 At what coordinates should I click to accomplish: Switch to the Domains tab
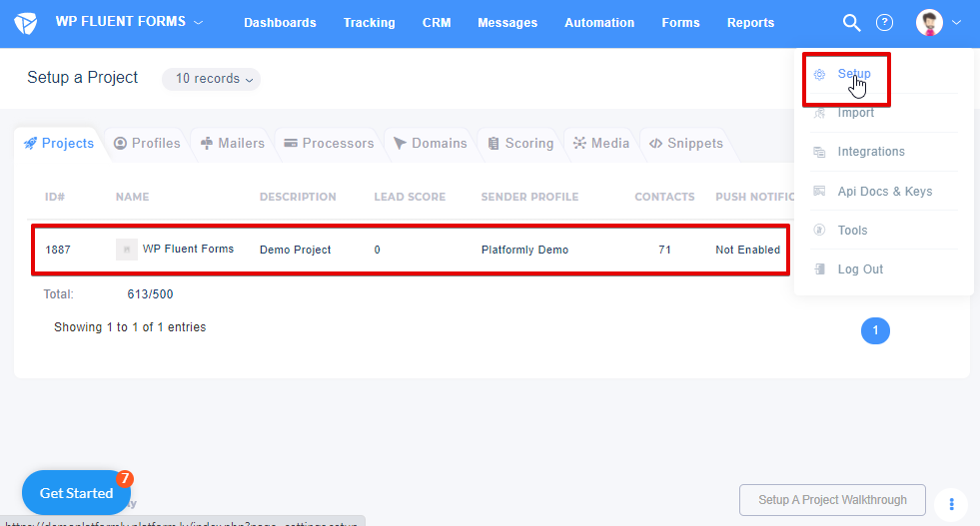tap(430, 143)
